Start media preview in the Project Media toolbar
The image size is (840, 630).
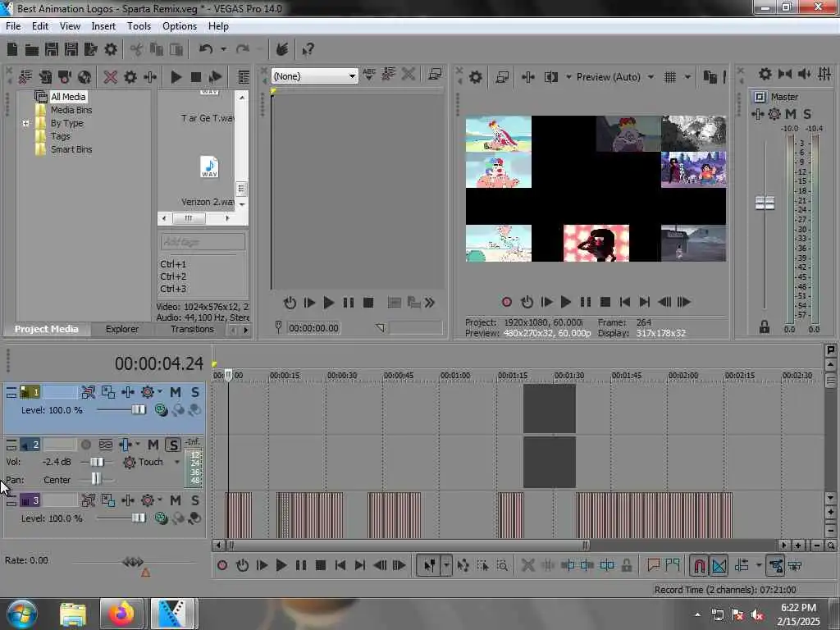click(176, 77)
